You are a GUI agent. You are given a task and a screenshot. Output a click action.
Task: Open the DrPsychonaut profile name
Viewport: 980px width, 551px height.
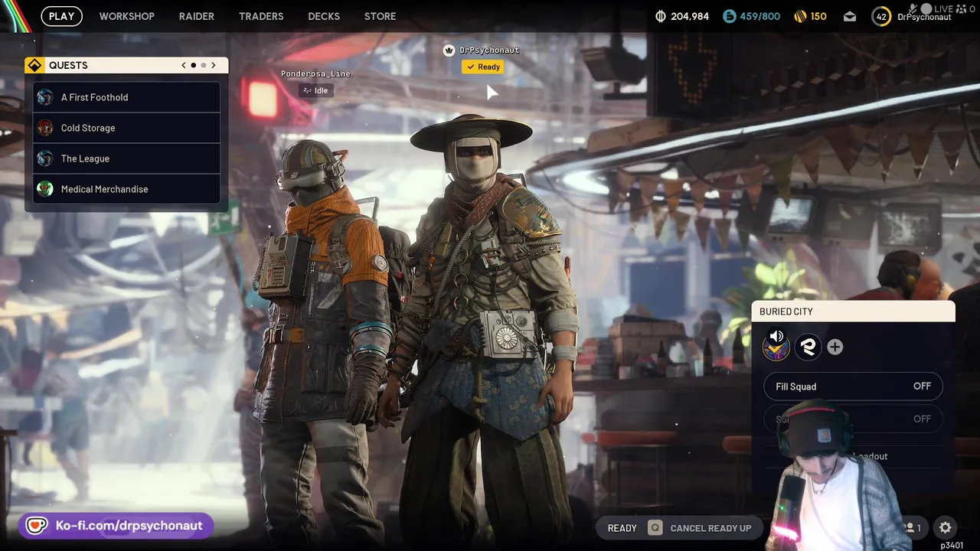[924, 17]
